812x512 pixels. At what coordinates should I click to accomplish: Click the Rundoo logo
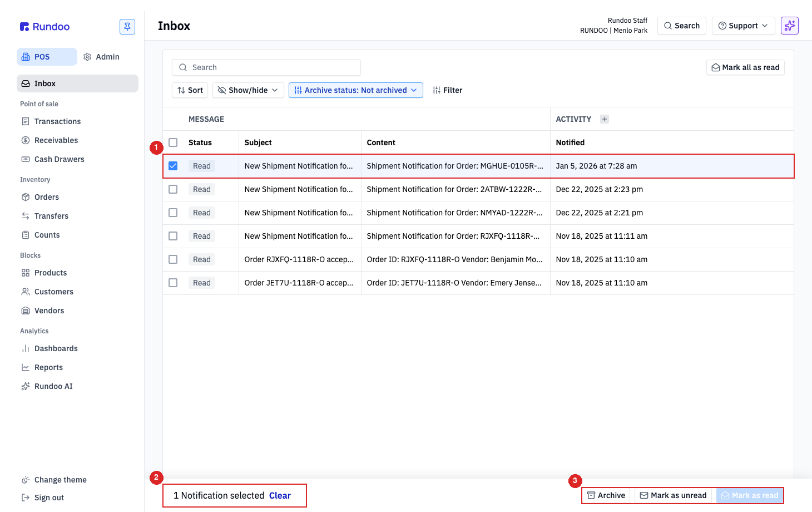coord(44,27)
